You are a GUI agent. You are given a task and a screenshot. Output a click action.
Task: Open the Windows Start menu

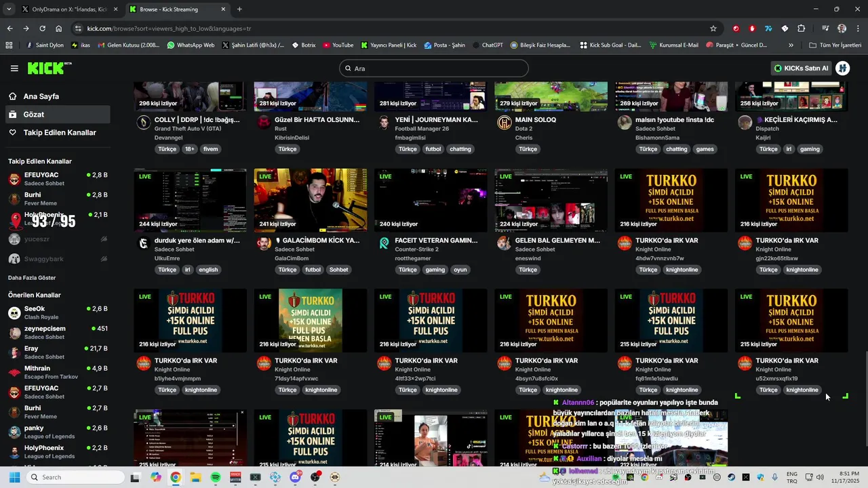[14, 477]
